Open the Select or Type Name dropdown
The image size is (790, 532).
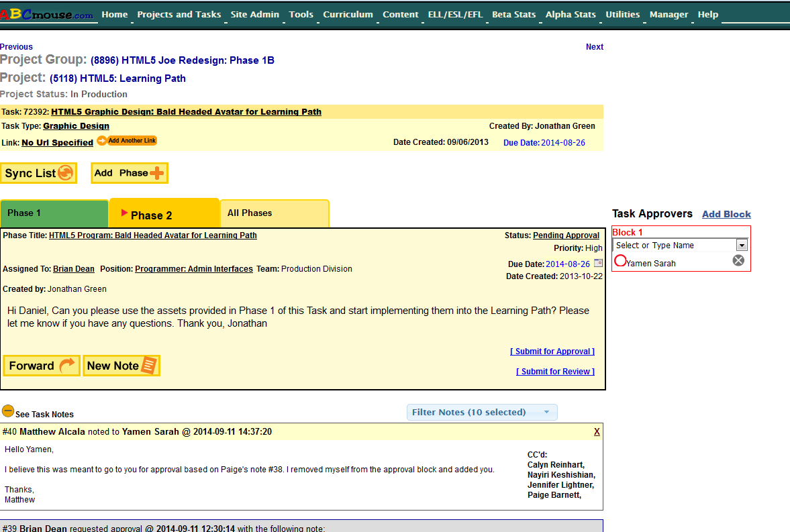[x=742, y=246]
